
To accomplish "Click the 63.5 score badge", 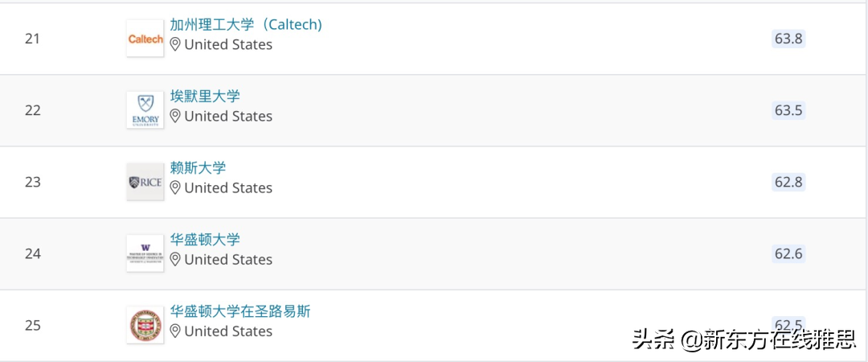I will coord(788,110).
